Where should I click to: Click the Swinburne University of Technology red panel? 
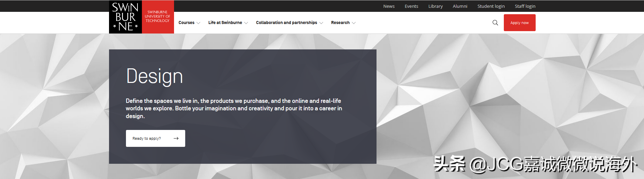[x=158, y=17]
